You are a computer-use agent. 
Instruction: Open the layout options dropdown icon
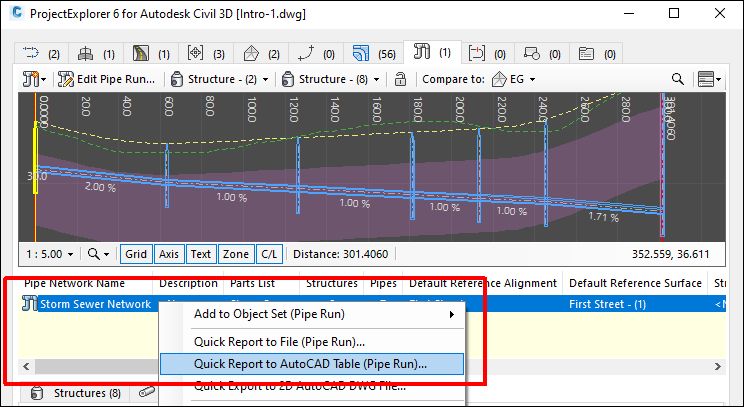(x=709, y=79)
